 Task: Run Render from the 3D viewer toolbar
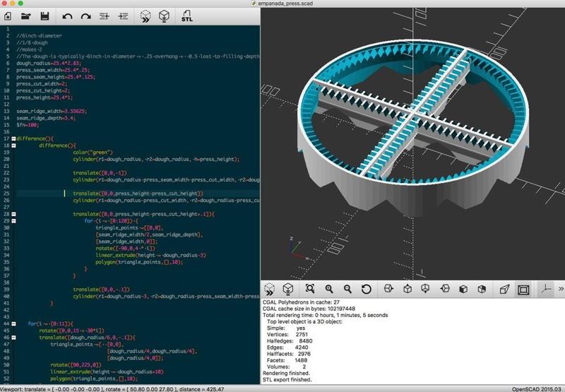point(288,289)
